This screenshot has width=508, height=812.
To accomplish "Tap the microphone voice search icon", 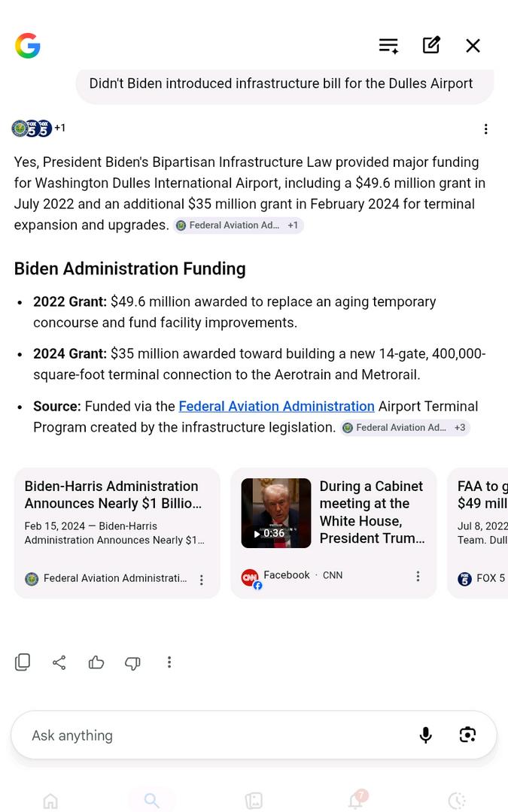I will pyautogui.click(x=425, y=735).
